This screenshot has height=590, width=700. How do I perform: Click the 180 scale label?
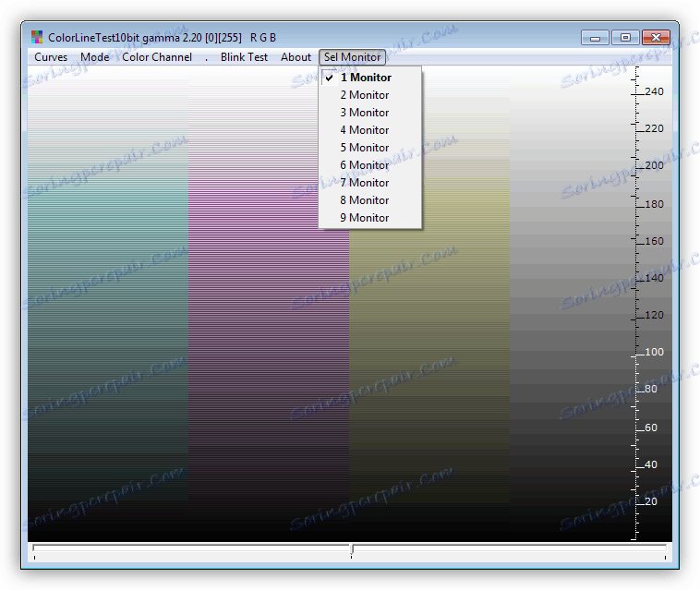(654, 204)
